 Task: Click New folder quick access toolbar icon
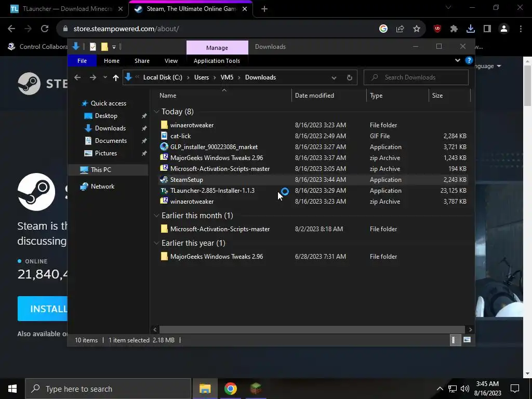[104, 47]
